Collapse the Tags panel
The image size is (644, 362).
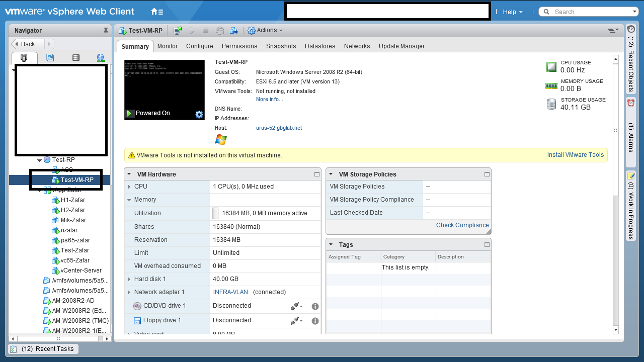tap(331, 245)
